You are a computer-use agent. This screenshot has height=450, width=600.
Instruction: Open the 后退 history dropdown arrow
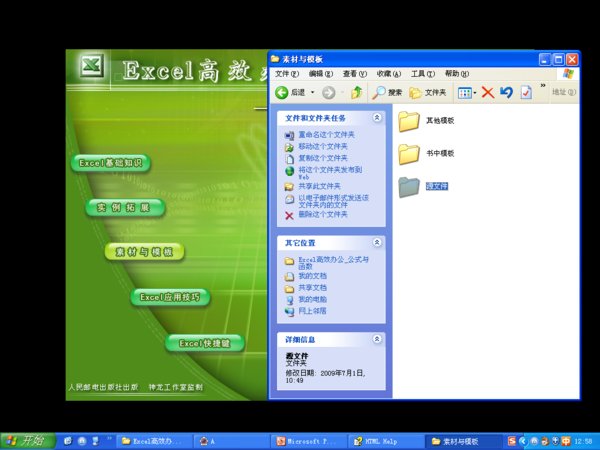tap(312, 92)
